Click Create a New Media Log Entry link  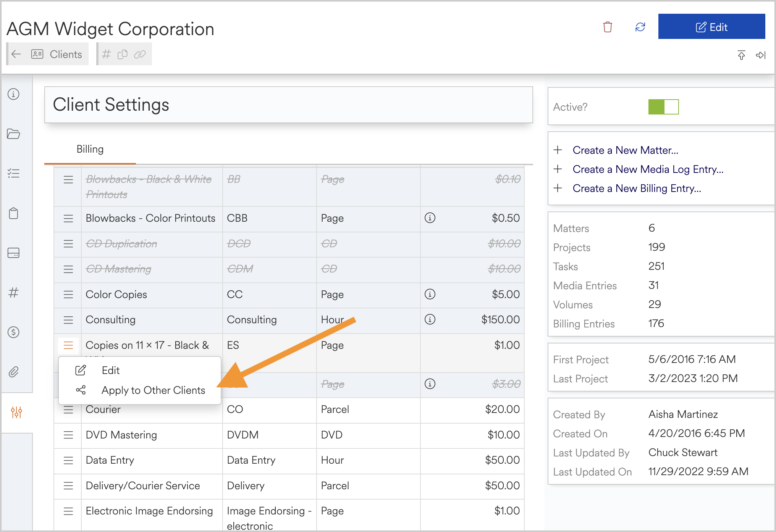[x=648, y=169]
